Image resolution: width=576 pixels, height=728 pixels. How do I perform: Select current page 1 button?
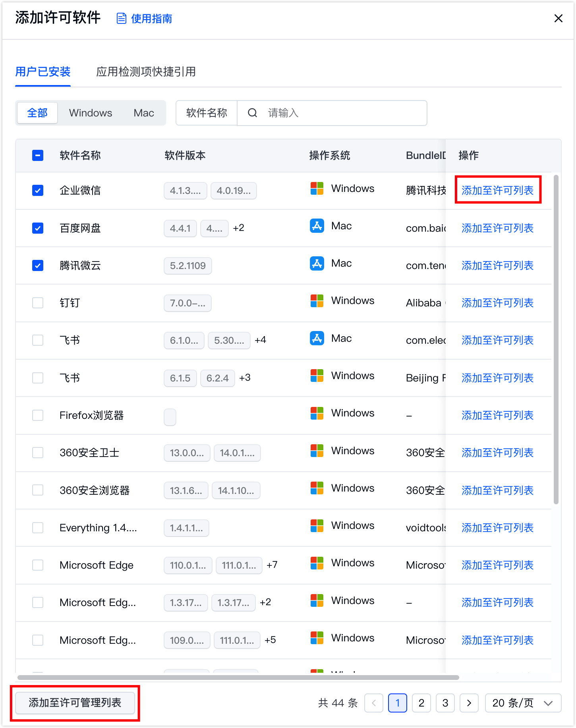click(398, 703)
